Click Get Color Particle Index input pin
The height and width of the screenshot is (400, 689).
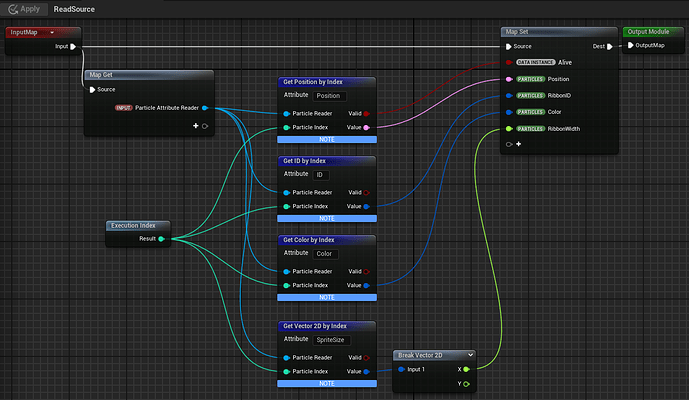(x=286, y=286)
